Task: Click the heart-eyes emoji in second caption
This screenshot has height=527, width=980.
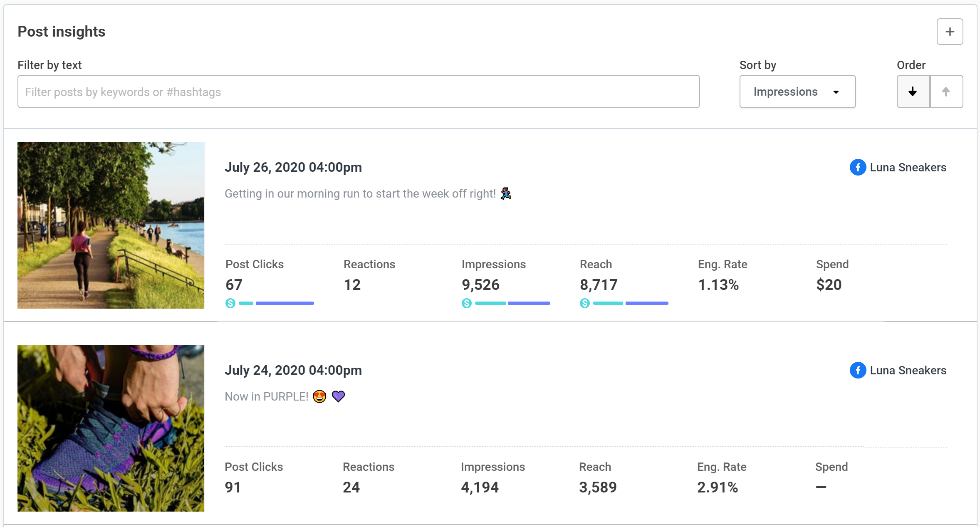Action: coord(319,396)
